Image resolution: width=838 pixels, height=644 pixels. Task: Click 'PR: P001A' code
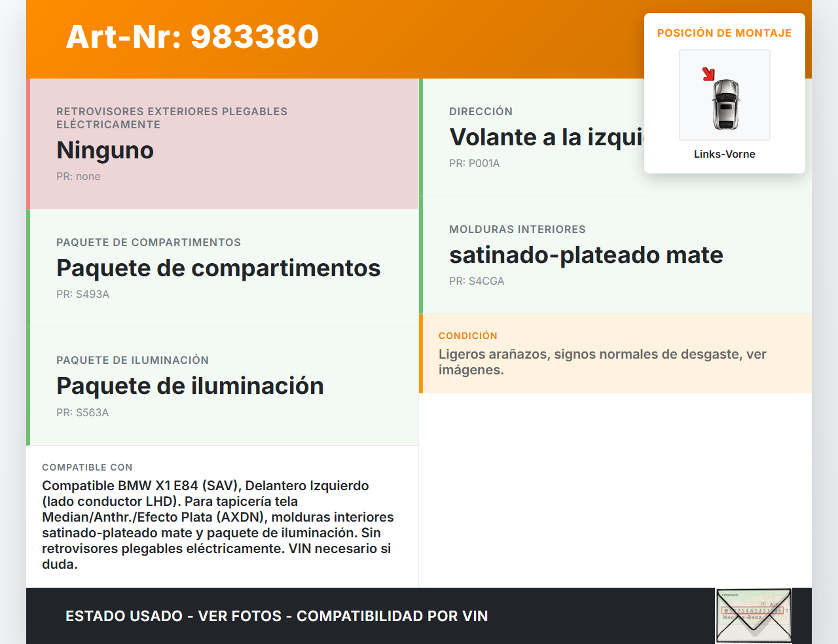pos(475,163)
